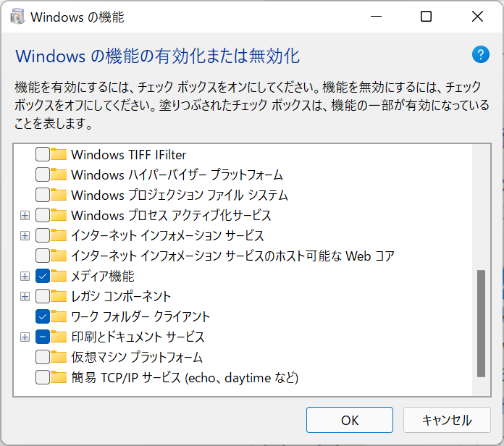Toggle the 印刷とドキュメント サービス checkbox

(x=42, y=337)
